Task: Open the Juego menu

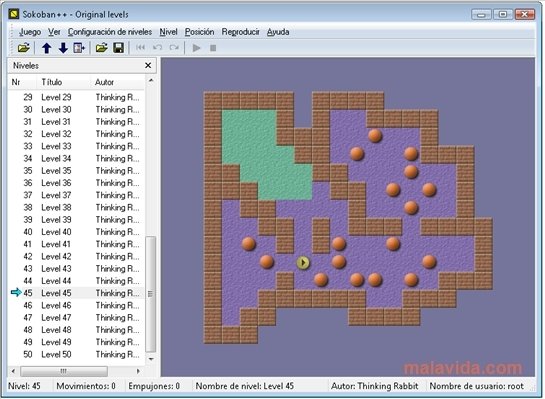Action: pos(30,32)
